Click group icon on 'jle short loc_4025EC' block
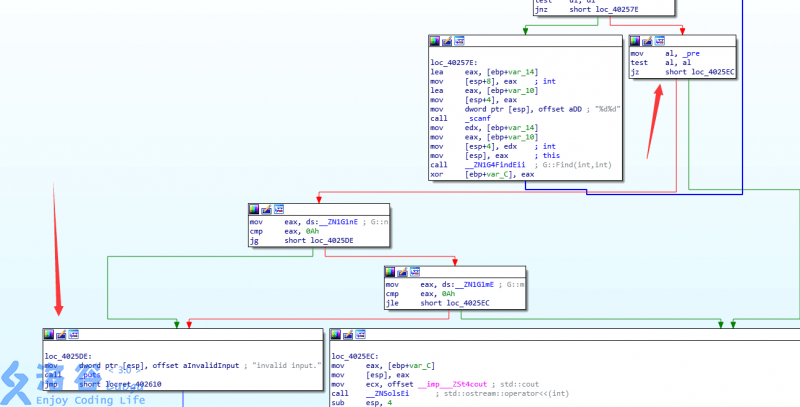 (x=415, y=271)
